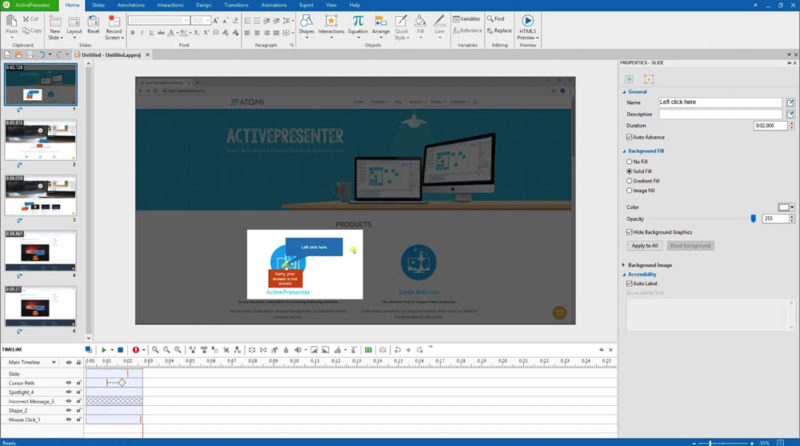
Task: Collapse the Background Fill section
Action: 624,152
